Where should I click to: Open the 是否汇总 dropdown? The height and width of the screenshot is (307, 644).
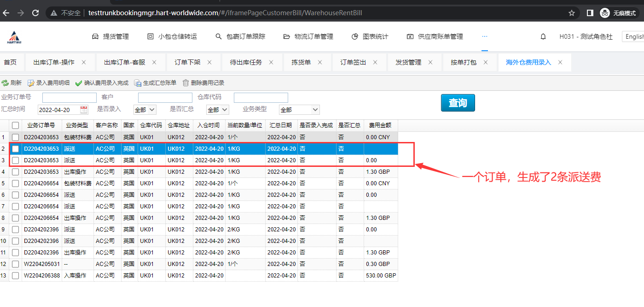[217, 110]
